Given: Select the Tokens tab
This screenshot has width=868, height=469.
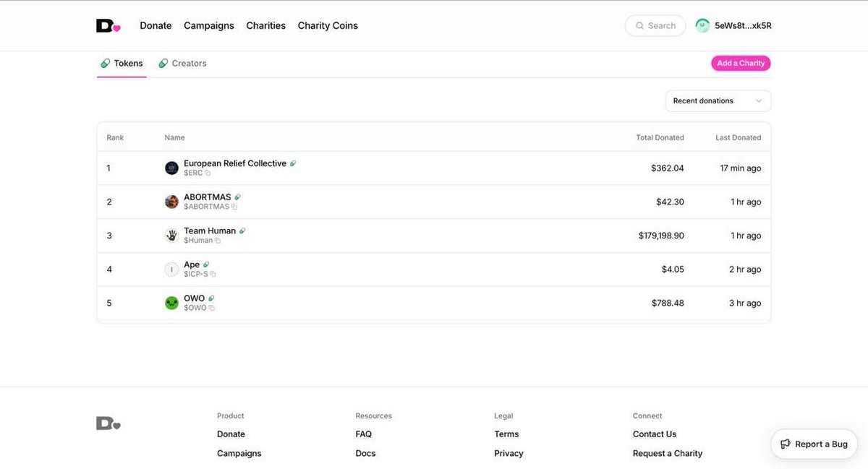Looking at the screenshot, I should (122, 64).
